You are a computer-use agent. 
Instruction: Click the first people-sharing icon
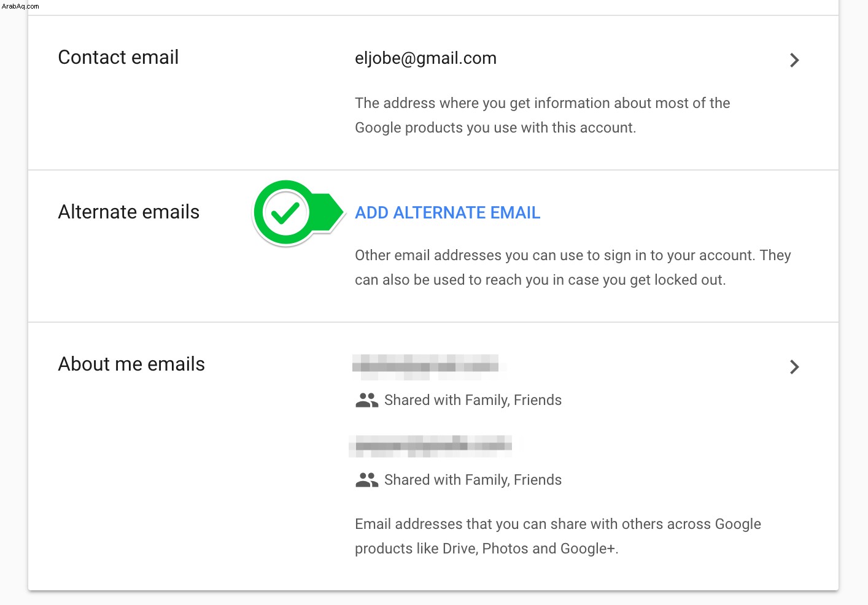pos(366,400)
